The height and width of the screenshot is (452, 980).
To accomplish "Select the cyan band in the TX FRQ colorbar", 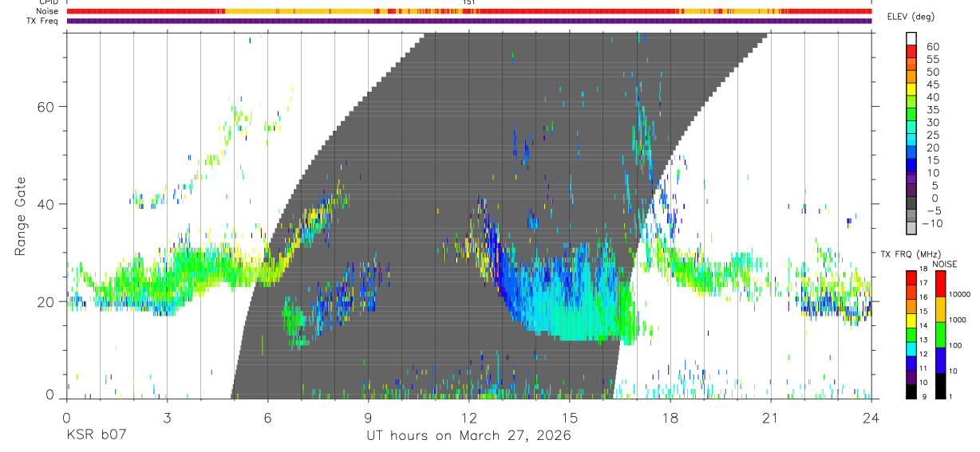I will click(911, 350).
